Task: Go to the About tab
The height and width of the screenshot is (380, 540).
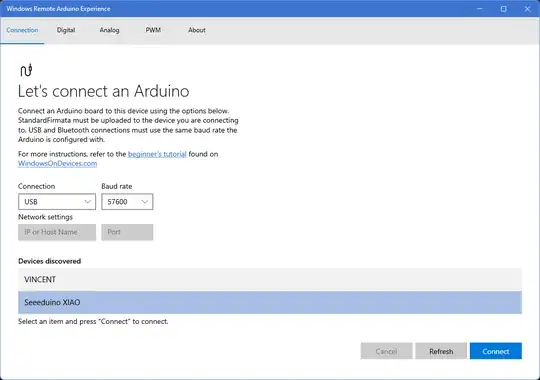Action: [197, 30]
